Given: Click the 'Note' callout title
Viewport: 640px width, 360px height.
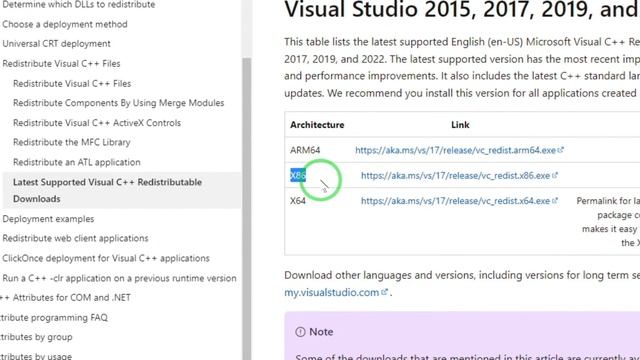Looking at the screenshot, I should pos(321,332).
